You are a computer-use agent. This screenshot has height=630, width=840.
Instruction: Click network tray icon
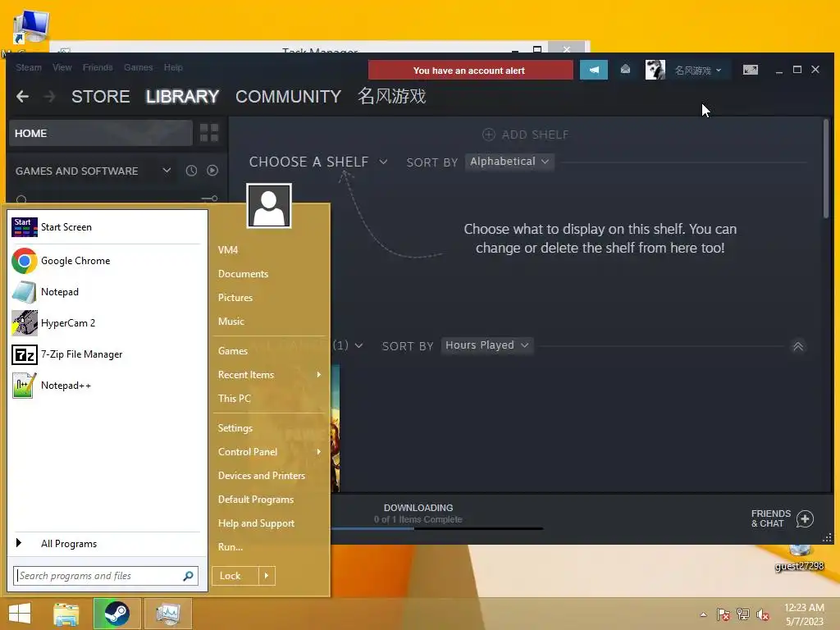[x=743, y=614]
